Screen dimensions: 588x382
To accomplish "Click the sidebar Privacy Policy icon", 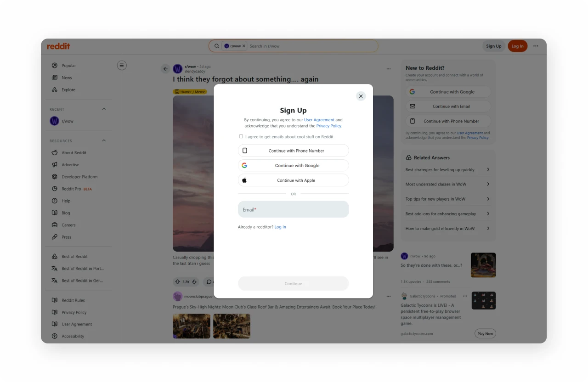I will pyautogui.click(x=55, y=312).
